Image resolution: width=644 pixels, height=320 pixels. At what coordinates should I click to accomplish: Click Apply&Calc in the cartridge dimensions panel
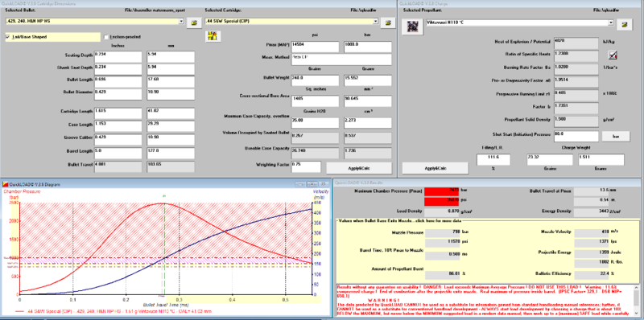coord(359,168)
